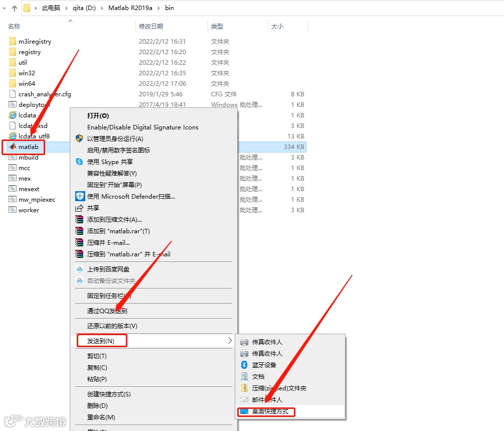Click the lcdata Internet Explorer icon

(x=13, y=115)
